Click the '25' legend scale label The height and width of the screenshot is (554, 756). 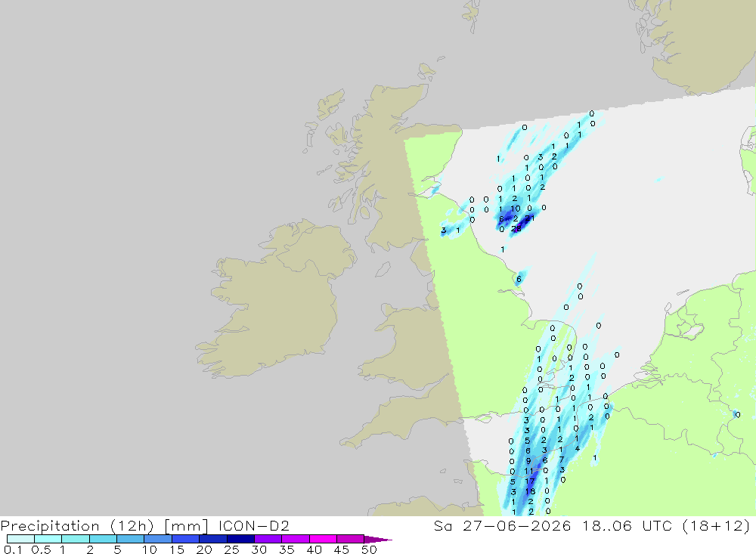click(x=231, y=549)
